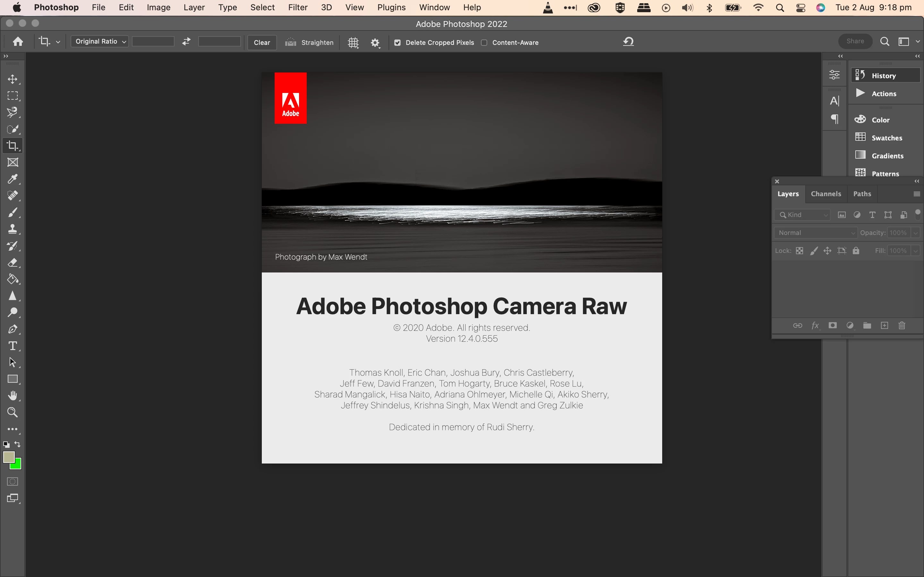Viewport: 924px width, 577px height.
Task: Uncheck Delete Cropped Pixels checkbox
Action: [x=398, y=43]
